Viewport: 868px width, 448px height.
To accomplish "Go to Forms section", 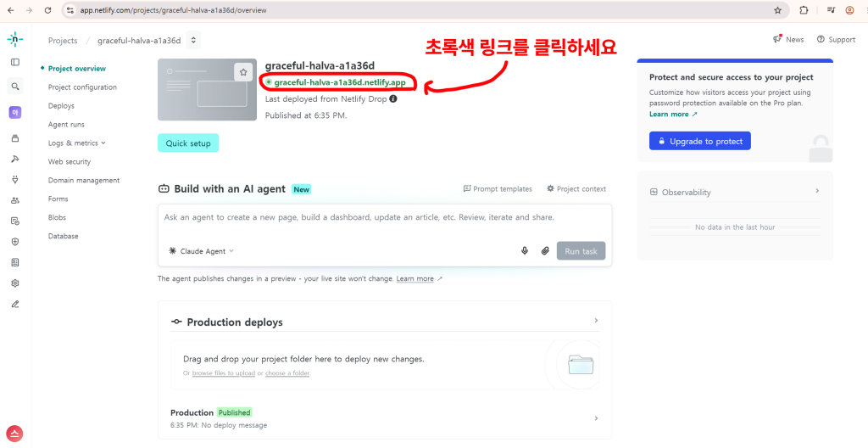I will point(58,199).
